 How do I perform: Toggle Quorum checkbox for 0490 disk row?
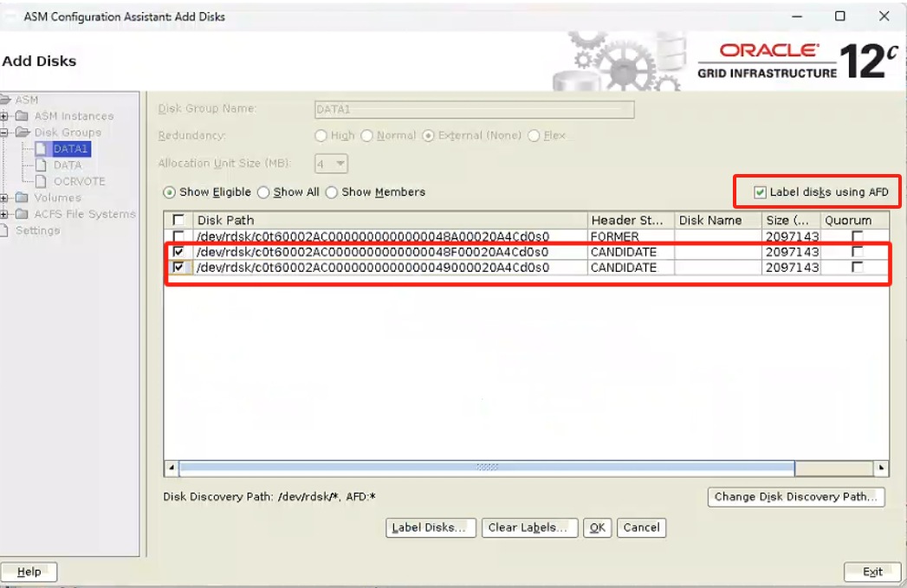(x=858, y=267)
